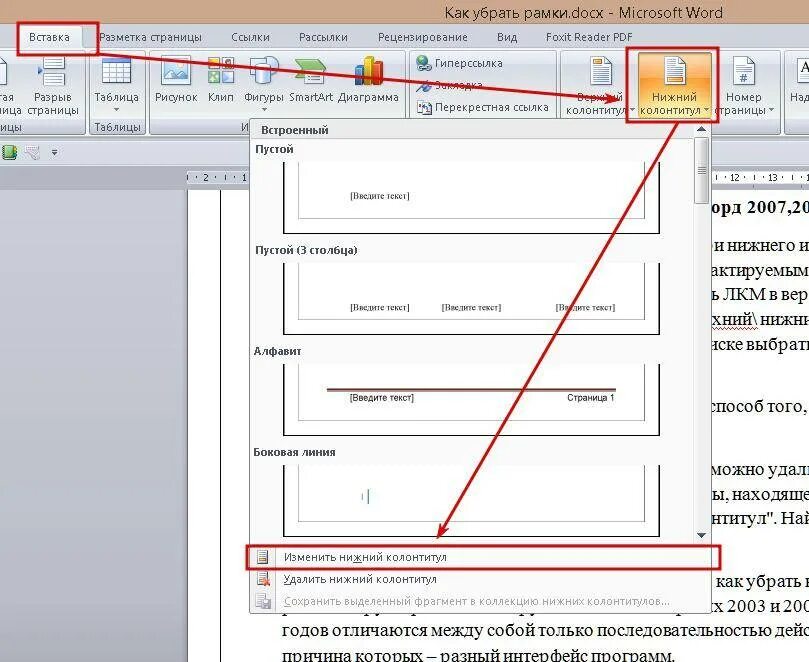Click the Таблица table icon
The image size is (809, 662).
coord(117,72)
